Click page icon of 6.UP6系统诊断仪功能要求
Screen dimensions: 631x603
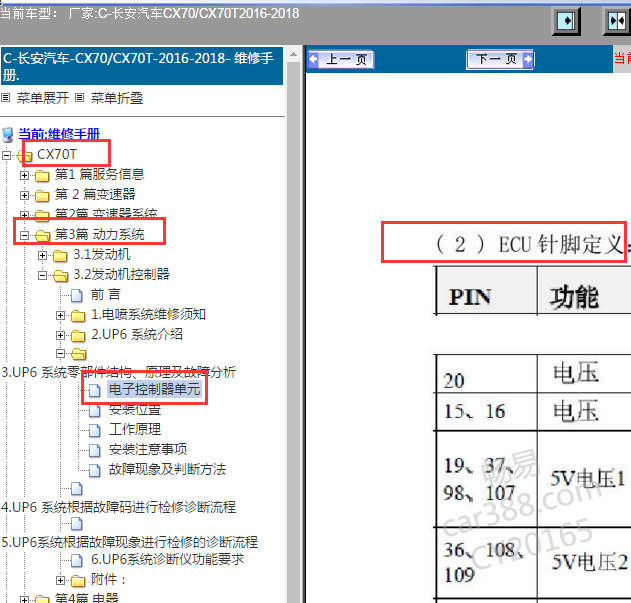(x=77, y=560)
